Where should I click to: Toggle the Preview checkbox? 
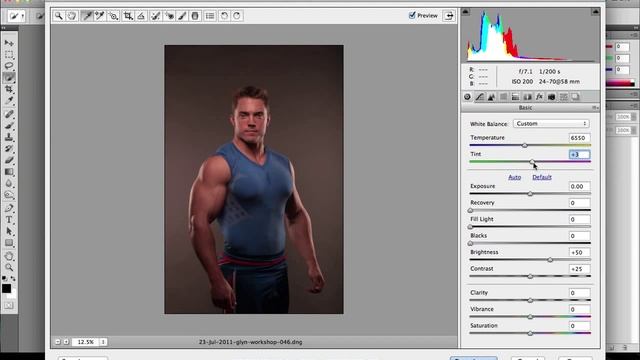pyautogui.click(x=412, y=16)
